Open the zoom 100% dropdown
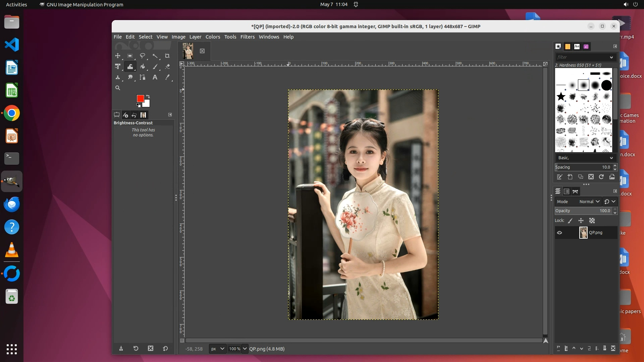This screenshot has height=362, width=644. [x=245, y=349]
